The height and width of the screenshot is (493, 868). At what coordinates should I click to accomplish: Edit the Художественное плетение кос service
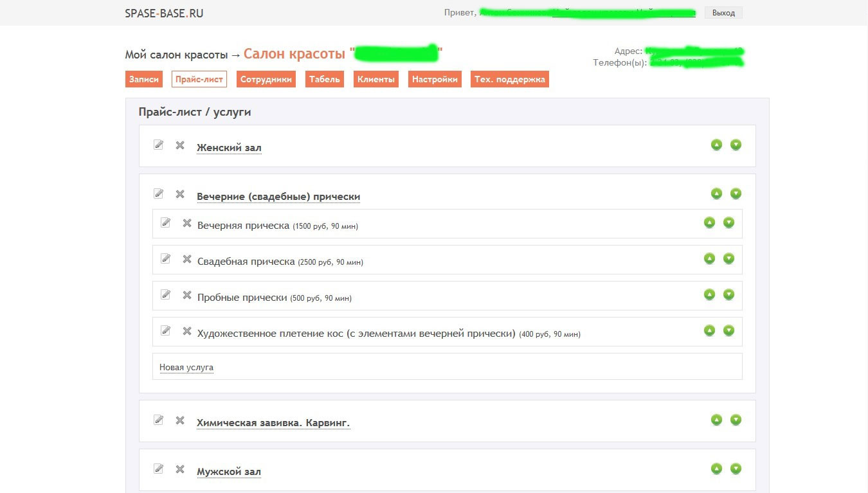(166, 330)
